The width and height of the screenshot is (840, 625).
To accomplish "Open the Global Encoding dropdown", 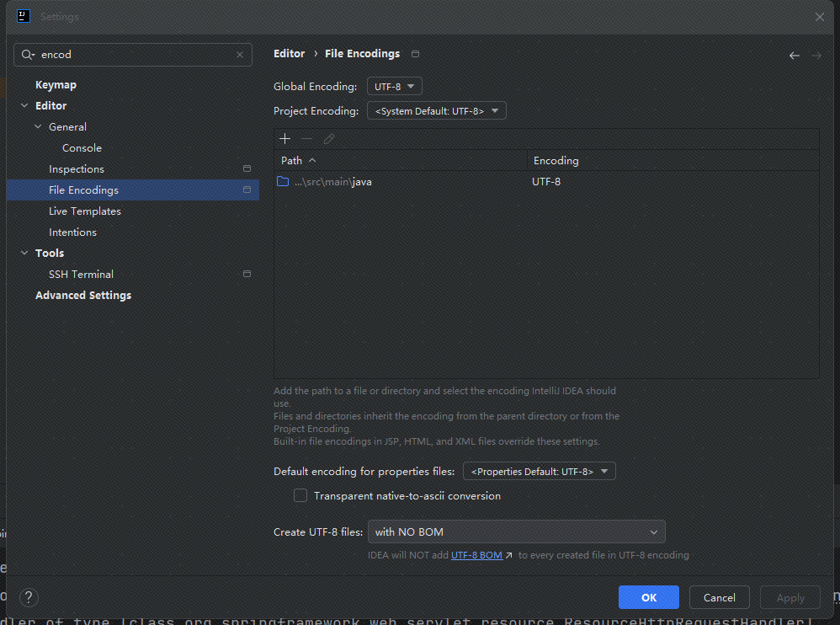I will (x=395, y=87).
